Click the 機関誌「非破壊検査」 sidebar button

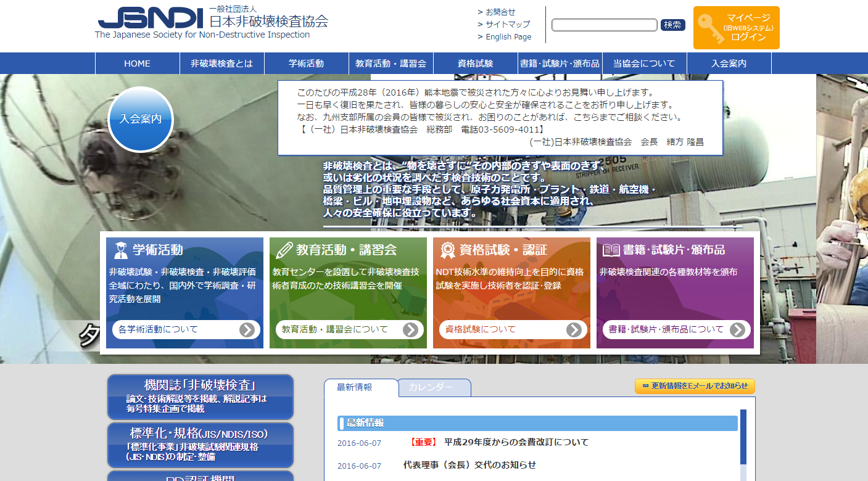pos(200,397)
